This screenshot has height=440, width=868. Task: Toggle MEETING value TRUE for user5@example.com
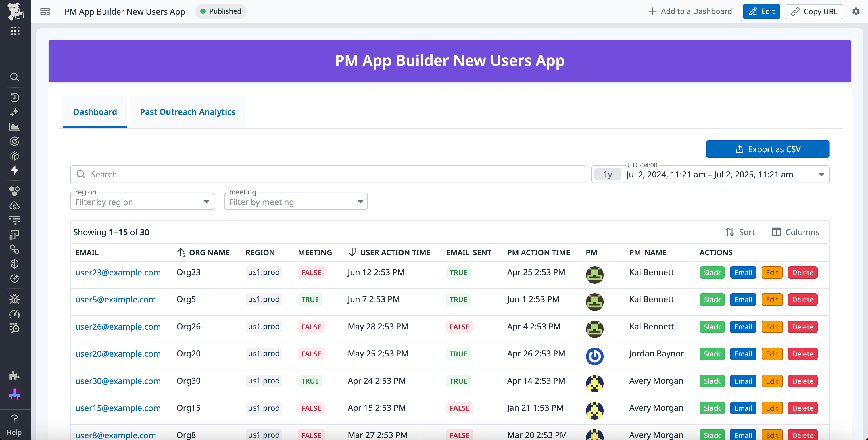point(310,299)
